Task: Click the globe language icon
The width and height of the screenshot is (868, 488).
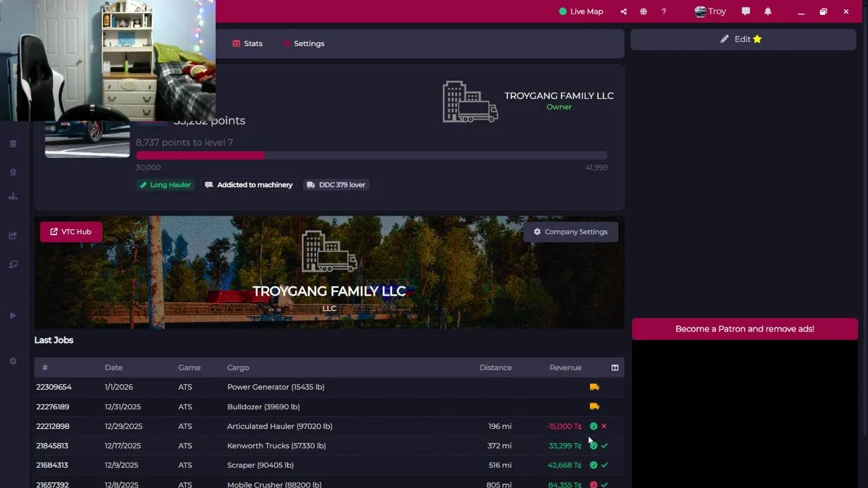Action: pos(644,12)
